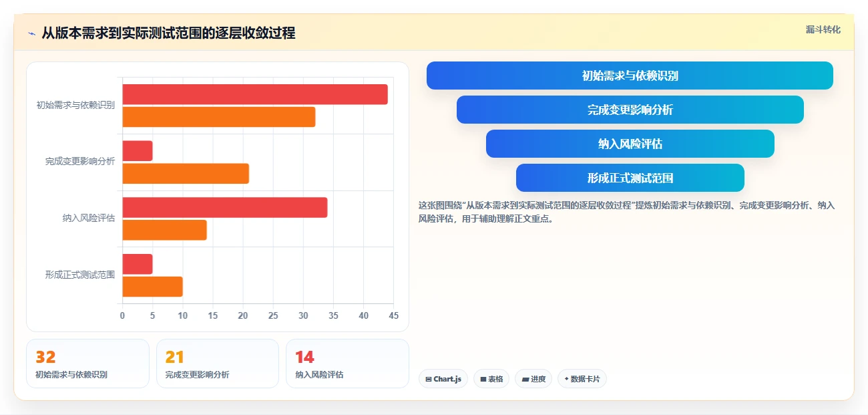Viewport: 868px width, 415px height.
Task: Click the x-axis tick value 25
Action: (273, 315)
